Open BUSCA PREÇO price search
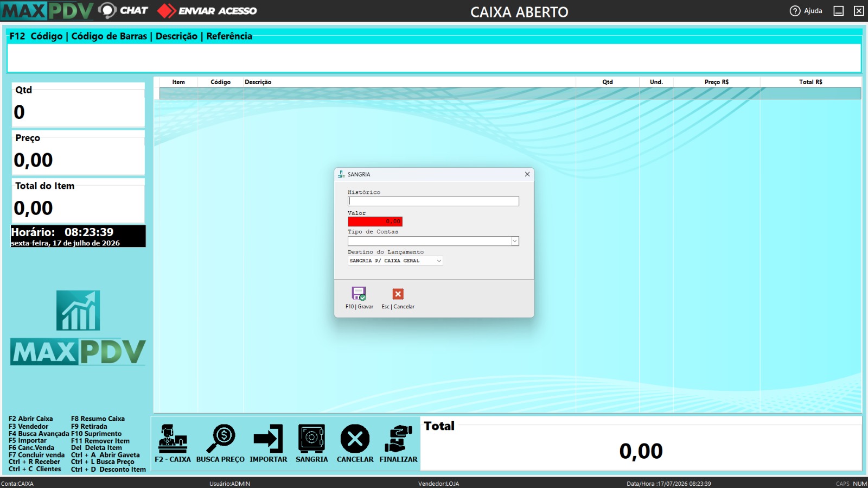The height and width of the screenshot is (488, 868). click(x=220, y=443)
